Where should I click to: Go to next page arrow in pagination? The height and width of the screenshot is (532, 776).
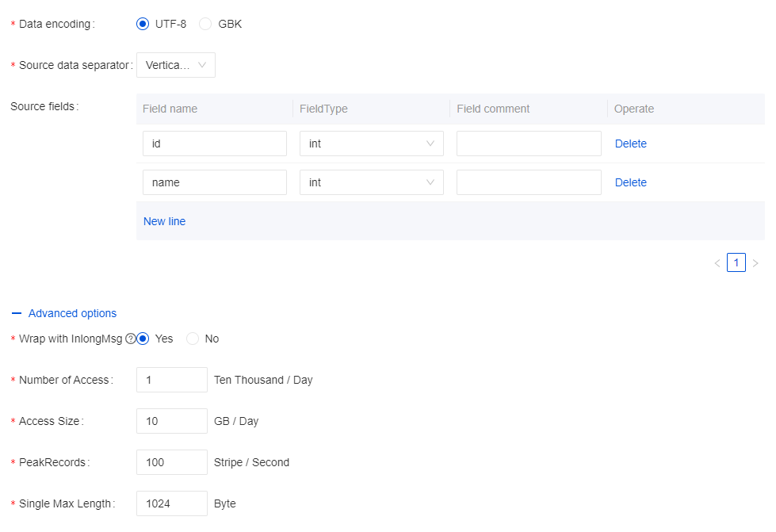755,263
